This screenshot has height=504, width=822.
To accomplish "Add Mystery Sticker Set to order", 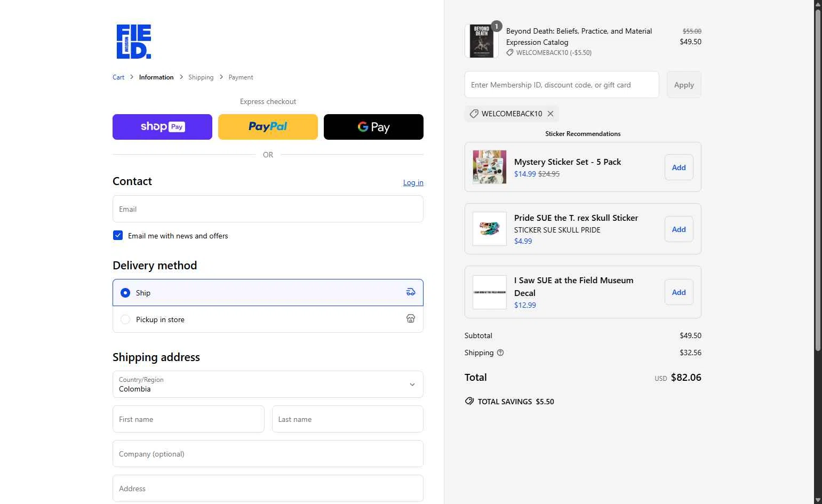I will [679, 167].
